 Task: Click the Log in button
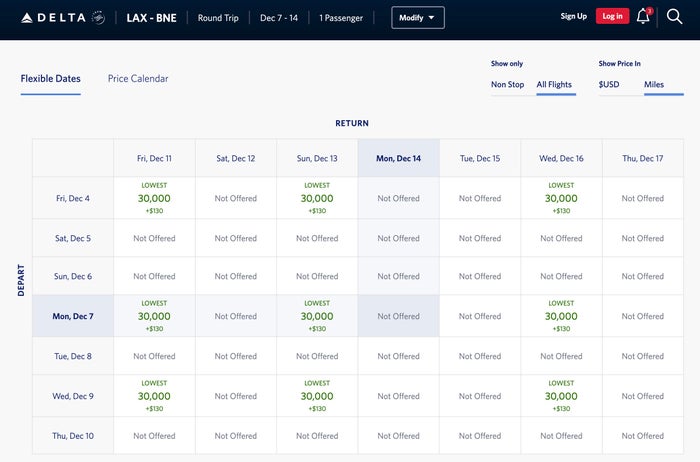612,16
